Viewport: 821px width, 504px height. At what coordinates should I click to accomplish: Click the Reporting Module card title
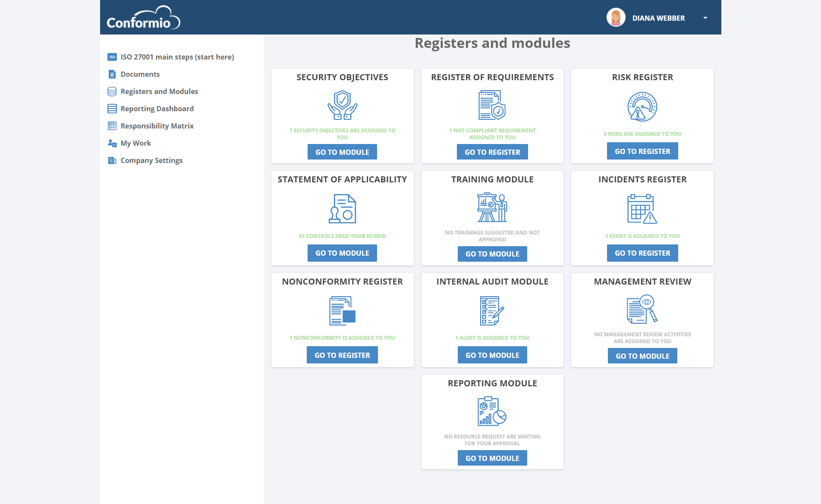point(492,383)
